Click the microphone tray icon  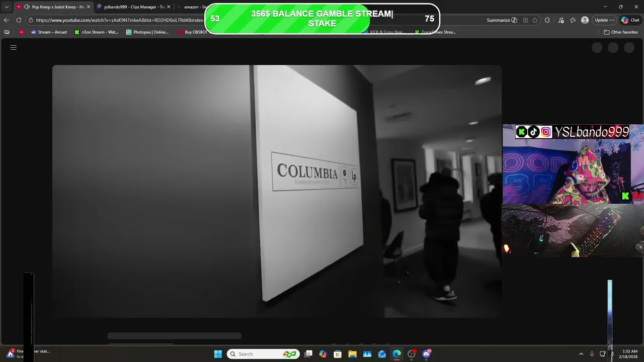(592, 354)
